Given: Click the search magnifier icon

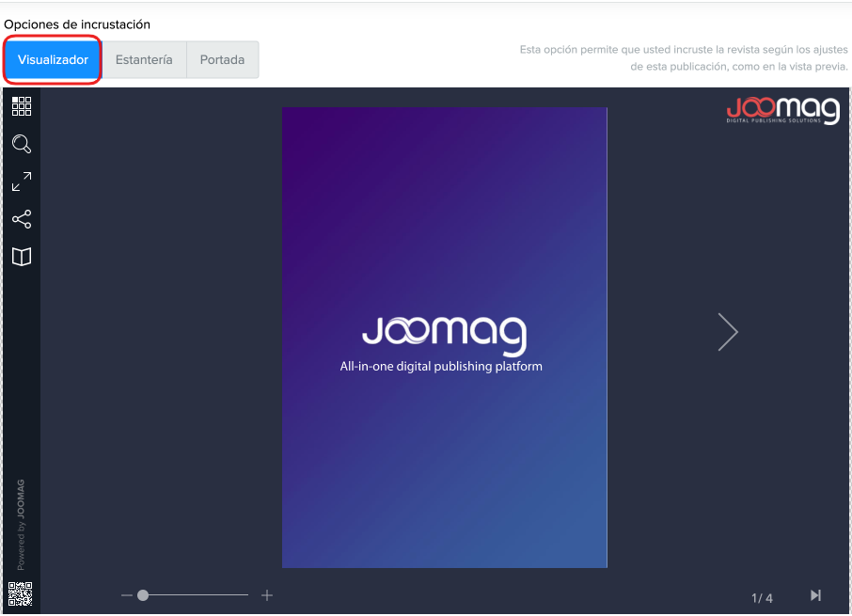Looking at the screenshot, I should (22, 144).
